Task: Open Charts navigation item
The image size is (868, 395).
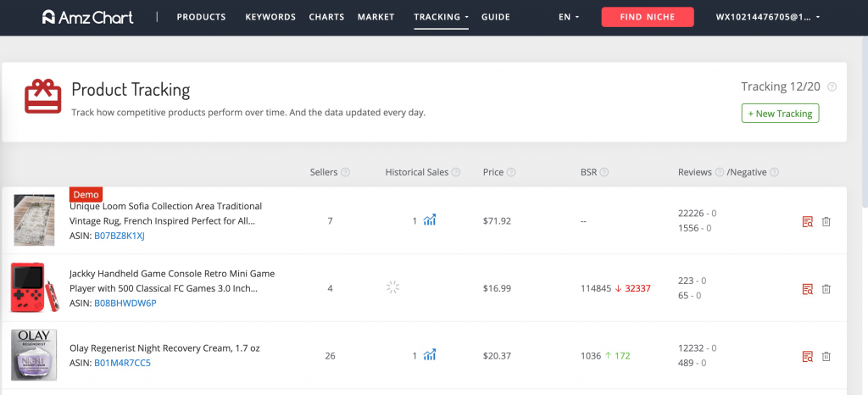Action: coord(326,17)
